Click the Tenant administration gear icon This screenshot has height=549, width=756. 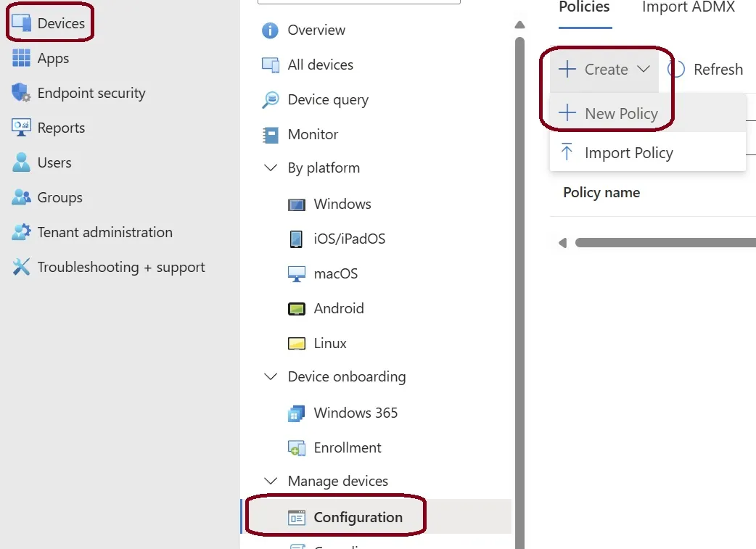21,232
